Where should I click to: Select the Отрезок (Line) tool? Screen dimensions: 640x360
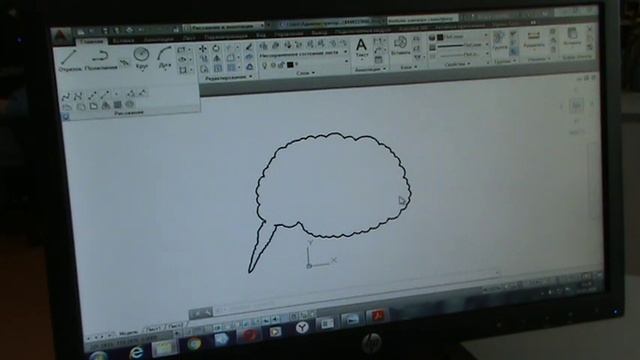point(69,60)
